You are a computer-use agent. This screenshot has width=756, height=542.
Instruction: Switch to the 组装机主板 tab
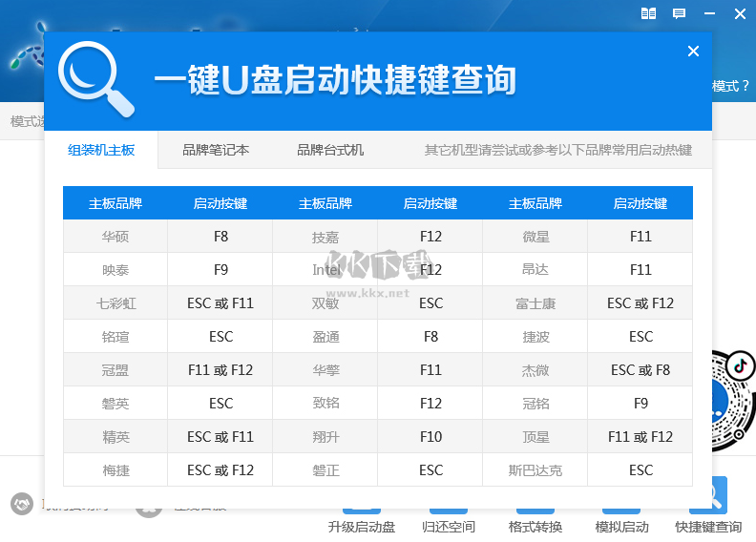pyautogui.click(x=101, y=150)
